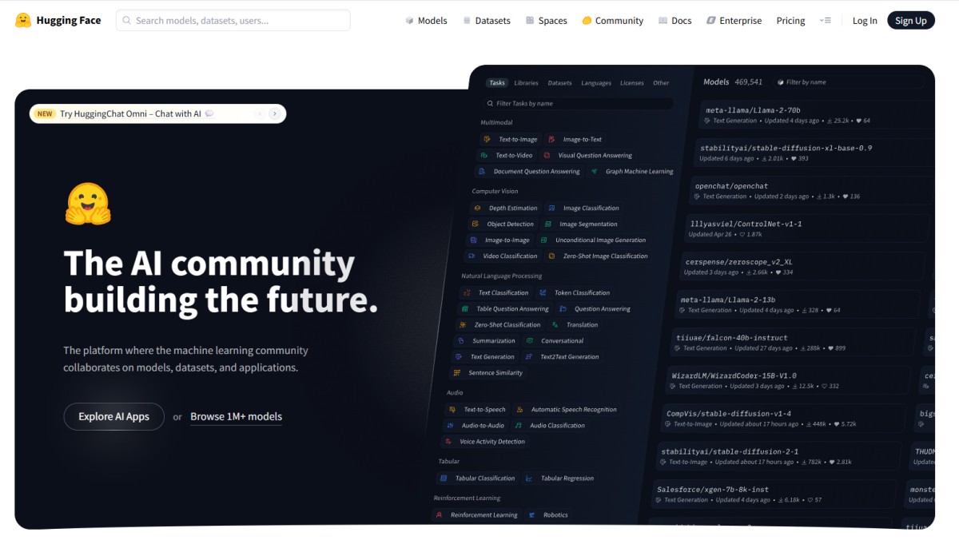The image size is (959, 560).
Task: Click the Hugging Face emoji logo in header
Action: tap(23, 20)
